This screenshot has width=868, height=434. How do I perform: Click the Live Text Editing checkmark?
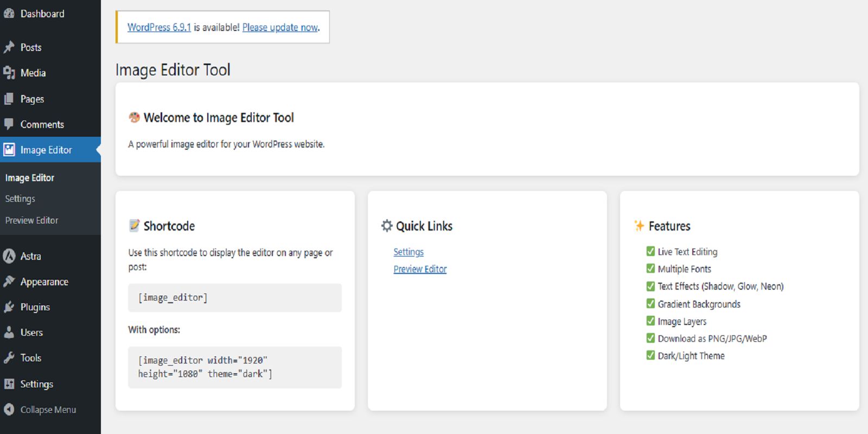650,251
